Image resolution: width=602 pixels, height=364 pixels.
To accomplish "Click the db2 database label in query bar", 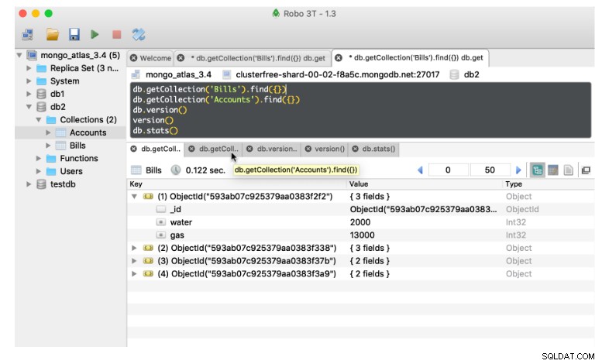I will 472,74.
